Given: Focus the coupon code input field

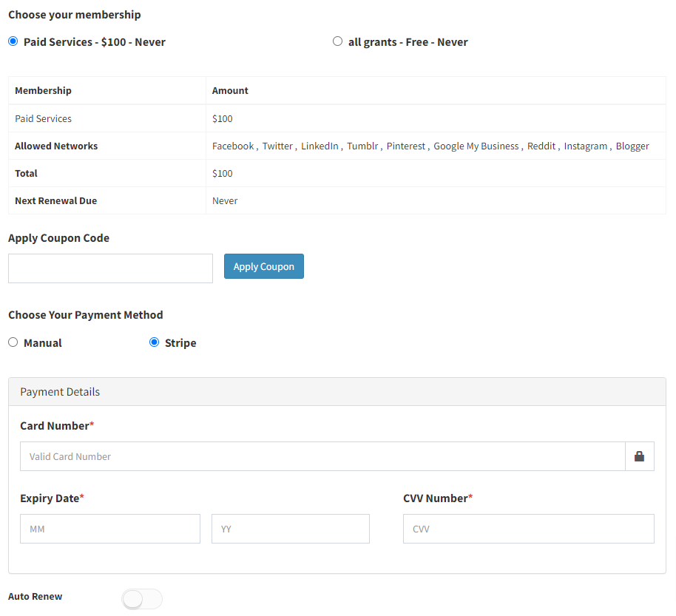Looking at the screenshot, I should pos(110,268).
